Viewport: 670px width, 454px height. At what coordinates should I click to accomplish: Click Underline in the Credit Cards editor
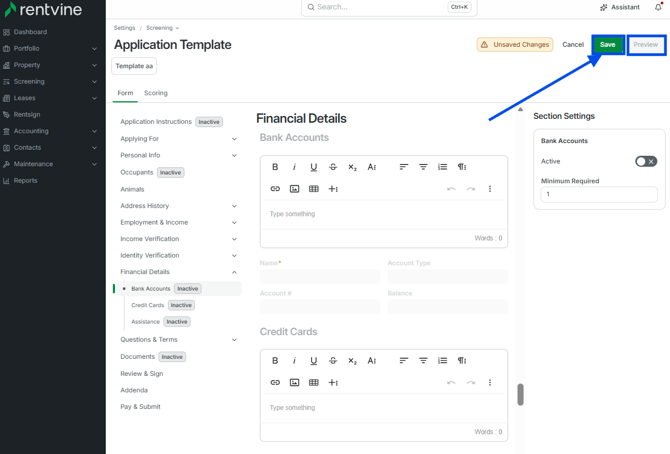click(314, 360)
